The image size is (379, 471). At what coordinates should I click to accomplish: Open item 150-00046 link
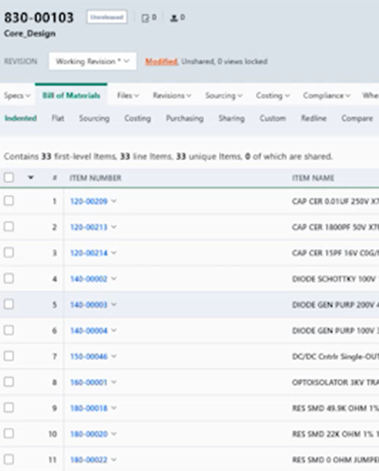point(89,356)
